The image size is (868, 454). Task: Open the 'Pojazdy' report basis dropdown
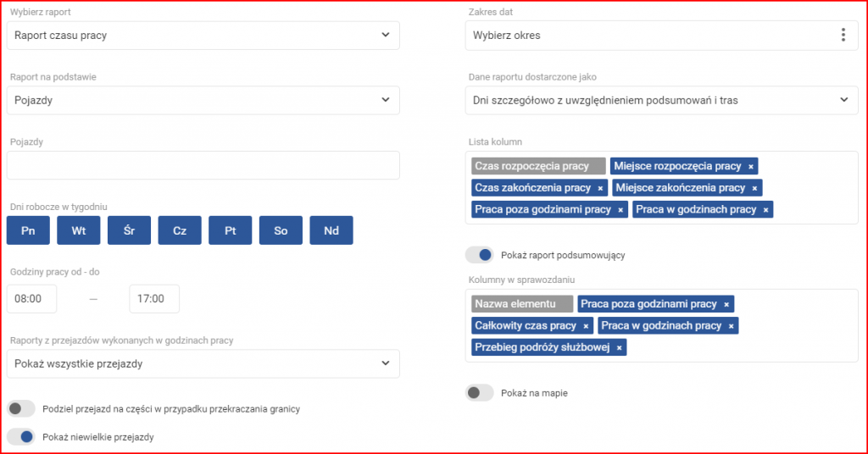(203, 100)
